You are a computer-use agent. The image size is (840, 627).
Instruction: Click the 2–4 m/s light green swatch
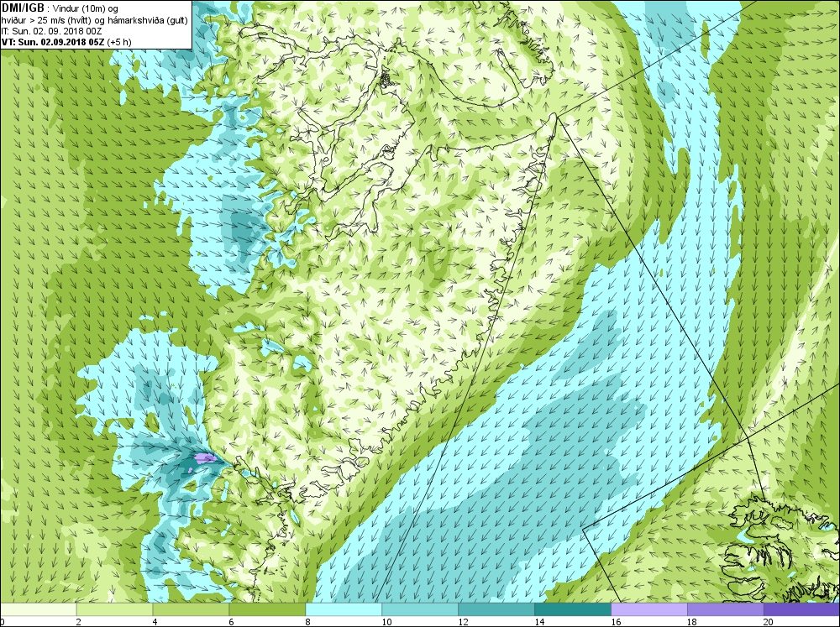point(114,609)
